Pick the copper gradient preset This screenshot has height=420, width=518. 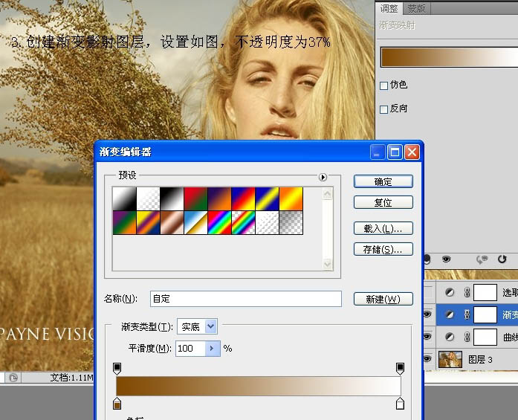[171, 222]
